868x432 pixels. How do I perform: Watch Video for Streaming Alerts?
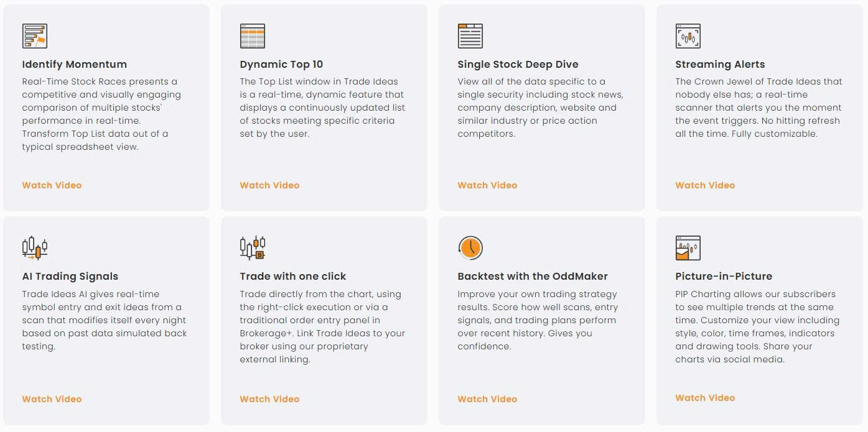[x=705, y=185]
